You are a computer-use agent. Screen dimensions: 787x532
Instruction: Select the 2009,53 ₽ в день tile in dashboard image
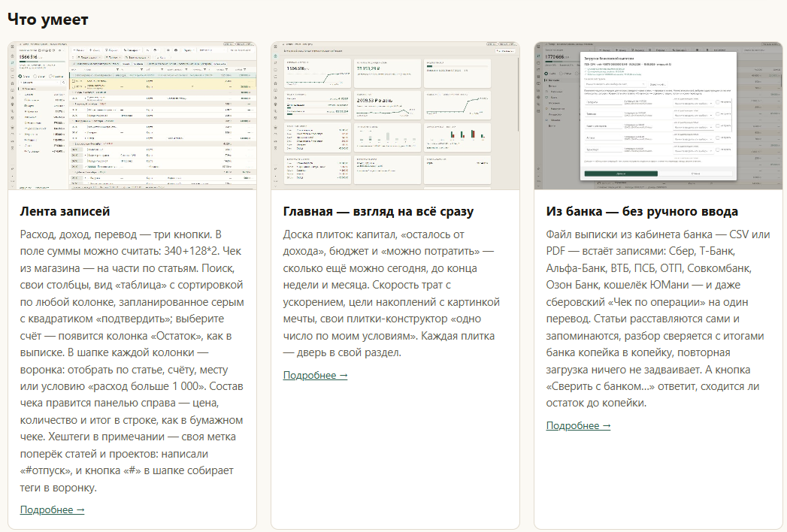pos(387,105)
